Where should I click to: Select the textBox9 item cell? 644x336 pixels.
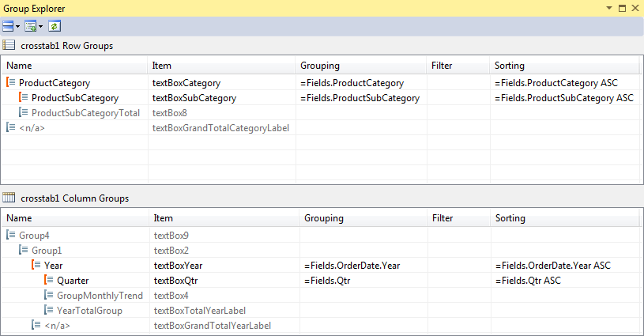pyautogui.click(x=224, y=236)
